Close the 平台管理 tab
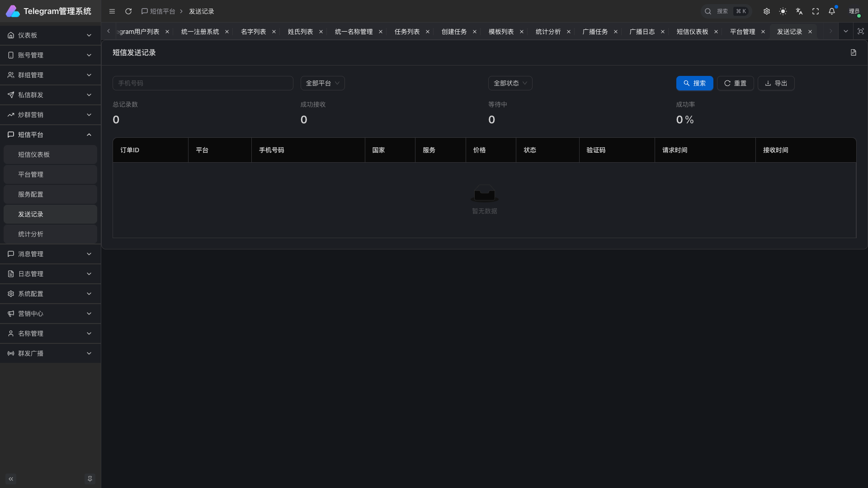Screen dimensions: 868x488 (763, 32)
